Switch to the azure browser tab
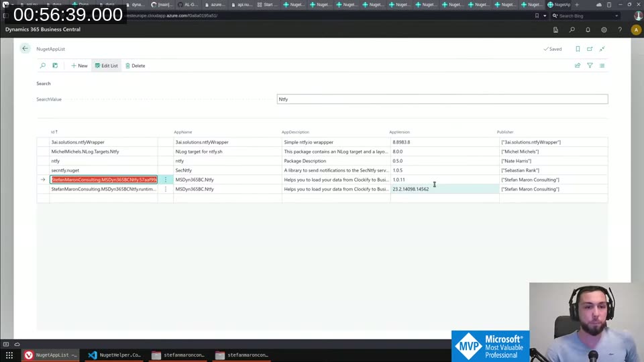The height and width of the screenshot is (362, 644). click(x=215, y=5)
